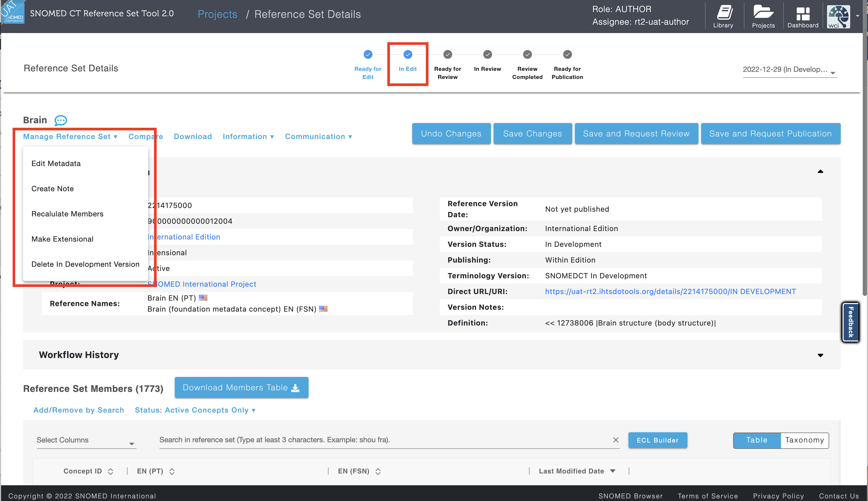Click the Ready for Edit workflow step circle

click(x=368, y=54)
